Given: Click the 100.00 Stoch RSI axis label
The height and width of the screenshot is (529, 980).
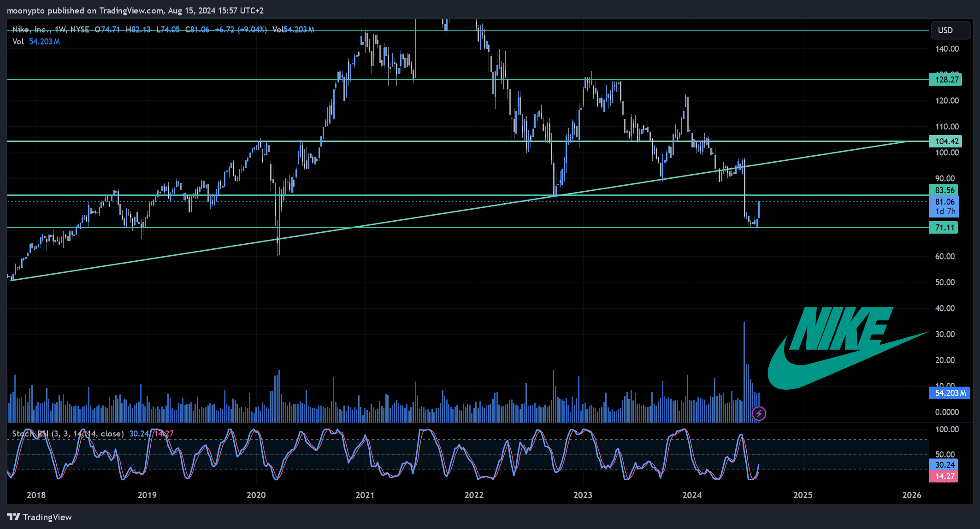Looking at the screenshot, I should click(x=947, y=429).
